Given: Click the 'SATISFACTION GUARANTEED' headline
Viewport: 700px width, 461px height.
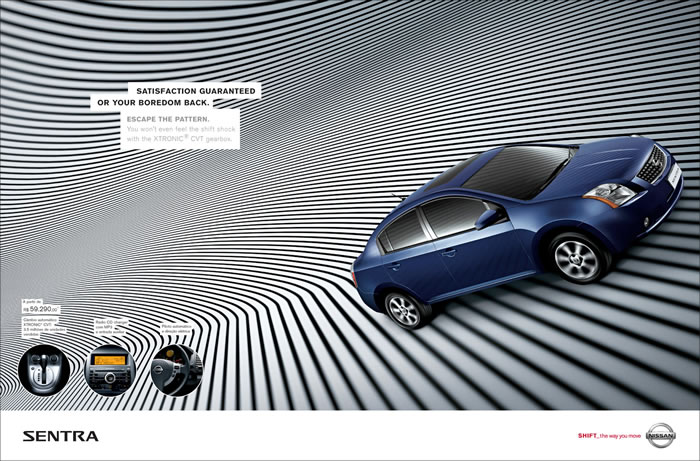Looking at the screenshot, I should click(x=196, y=90).
